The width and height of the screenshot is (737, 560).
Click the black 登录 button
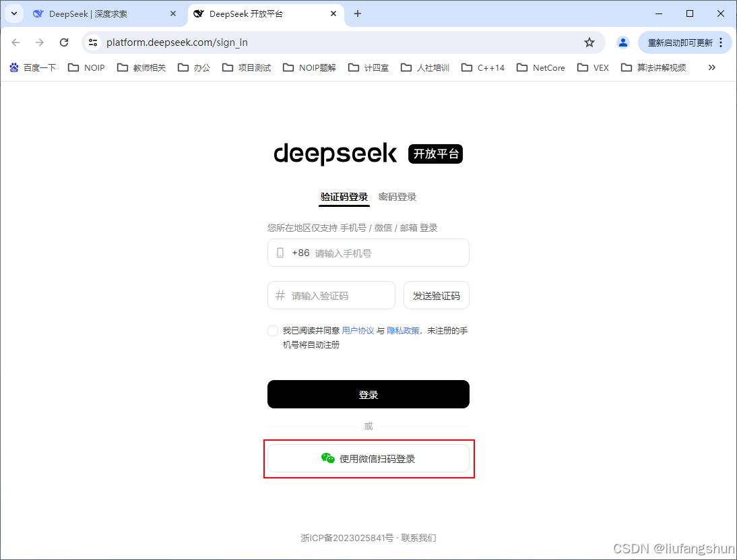pyautogui.click(x=368, y=394)
